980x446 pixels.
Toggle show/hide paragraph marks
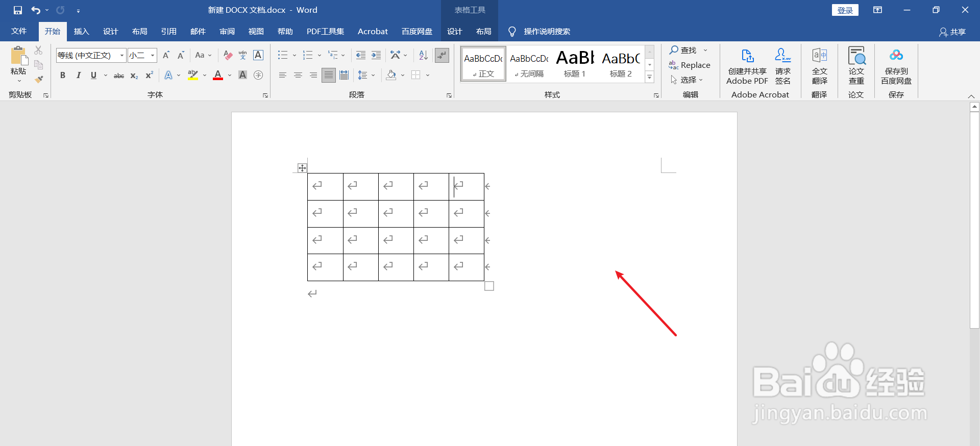pyautogui.click(x=442, y=55)
